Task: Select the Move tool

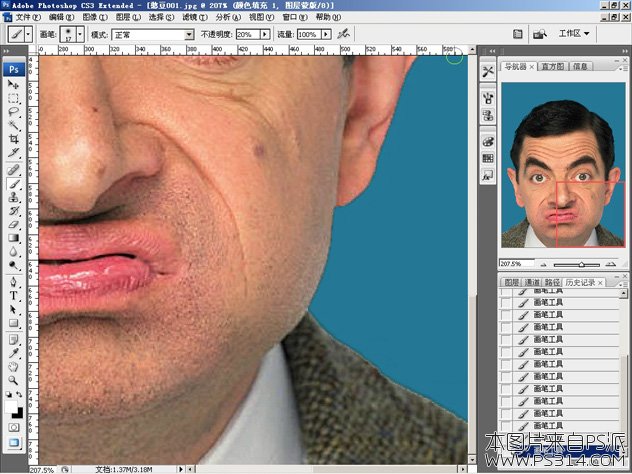Action: click(14, 84)
